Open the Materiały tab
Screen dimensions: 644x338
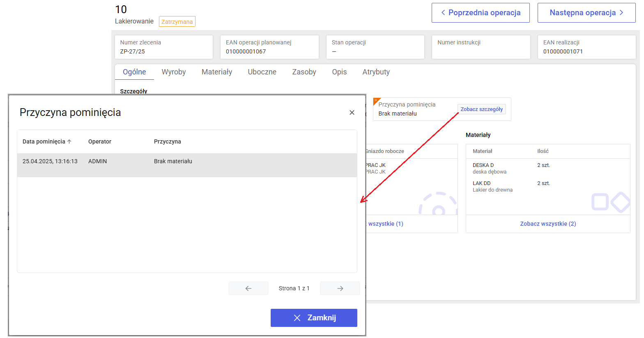coord(216,72)
